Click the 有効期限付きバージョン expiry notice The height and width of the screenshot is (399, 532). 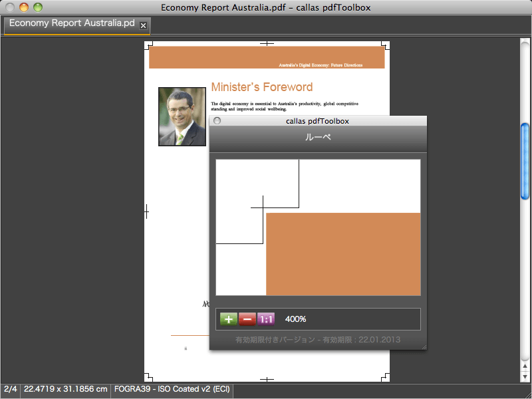(x=318, y=340)
